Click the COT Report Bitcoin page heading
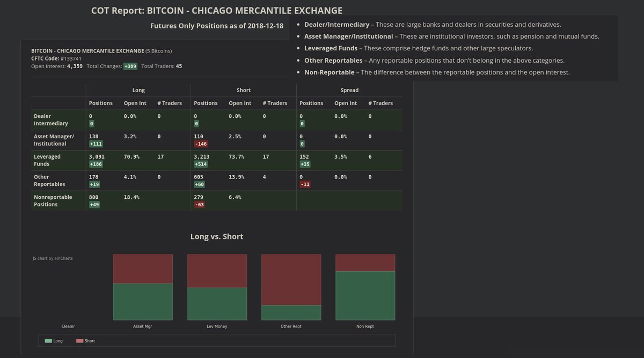Screen dimensions: 644x358 click(217, 11)
